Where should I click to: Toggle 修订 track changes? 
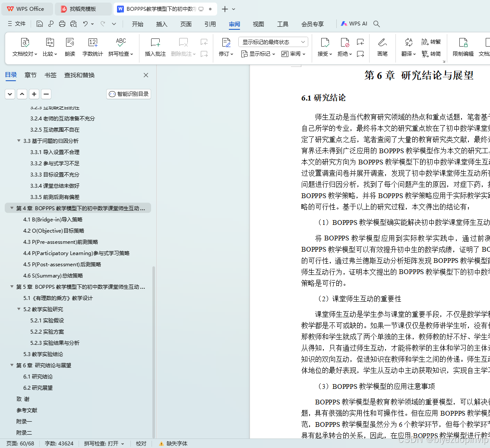226,47
